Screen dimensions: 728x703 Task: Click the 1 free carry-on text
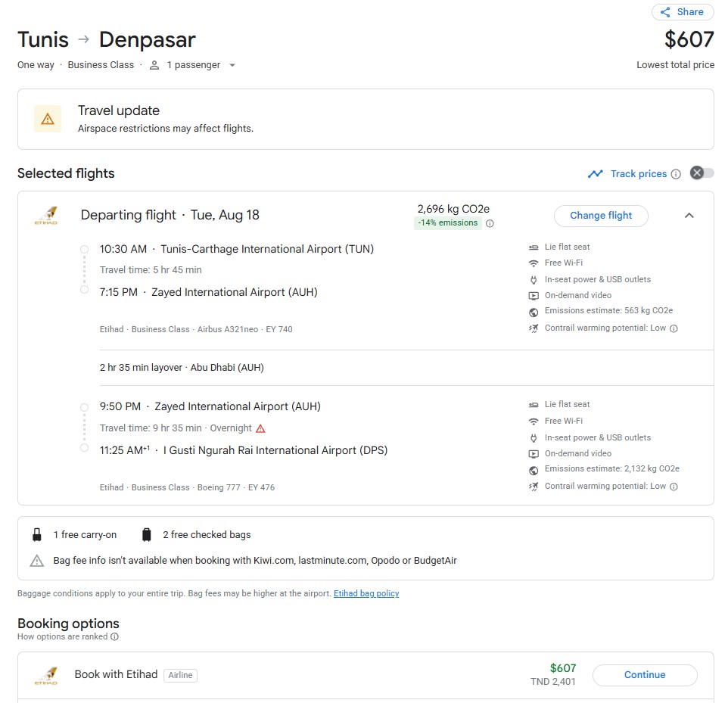(x=85, y=535)
